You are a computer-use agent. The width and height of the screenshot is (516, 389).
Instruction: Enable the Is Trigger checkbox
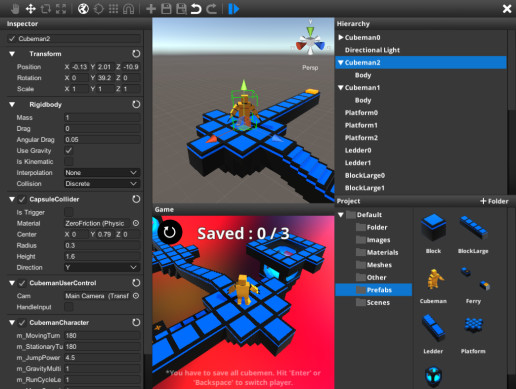pyautogui.click(x=69, y=212)
